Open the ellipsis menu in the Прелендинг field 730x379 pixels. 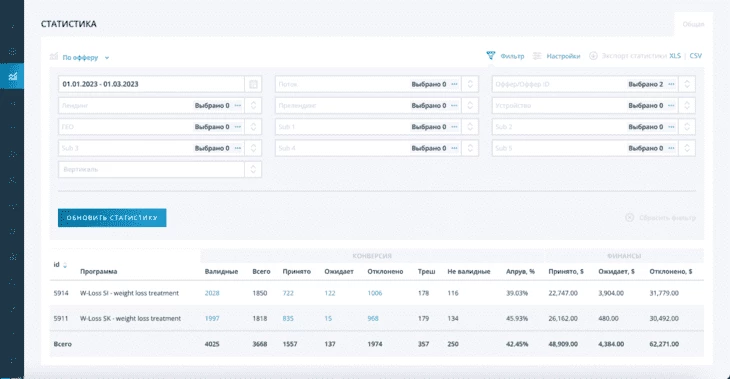(454, 106)
